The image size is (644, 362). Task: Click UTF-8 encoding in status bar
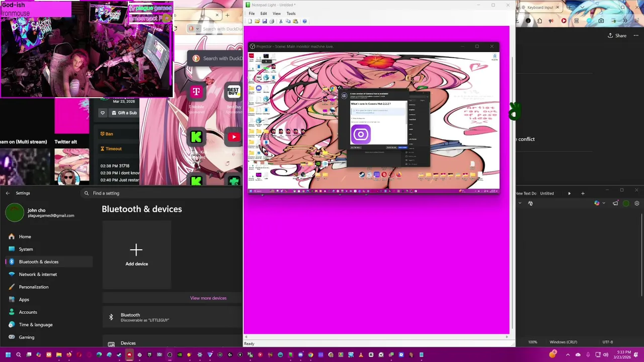point(608,342)
